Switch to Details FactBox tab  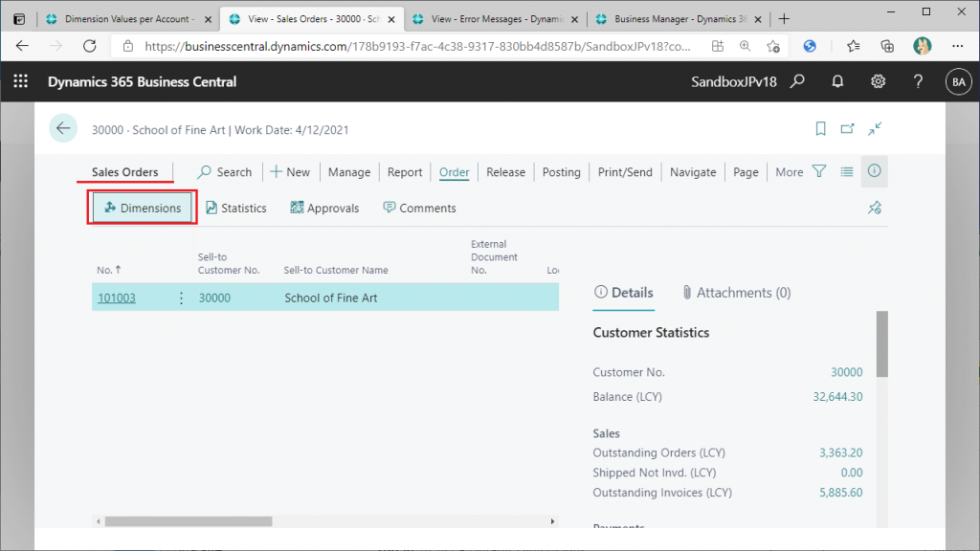(624, 293)
